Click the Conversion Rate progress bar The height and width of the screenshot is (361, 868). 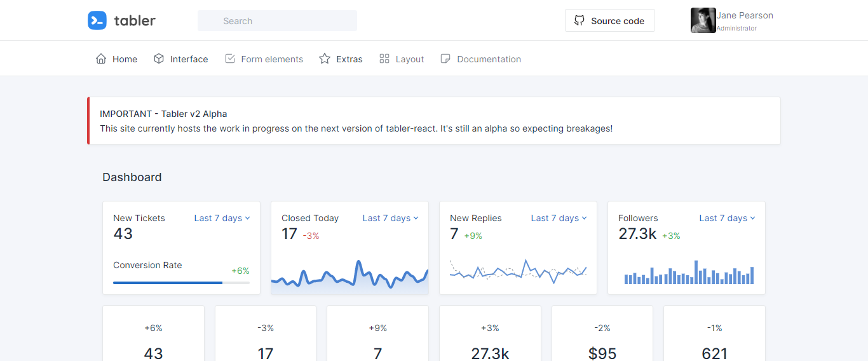coord(181,282)
